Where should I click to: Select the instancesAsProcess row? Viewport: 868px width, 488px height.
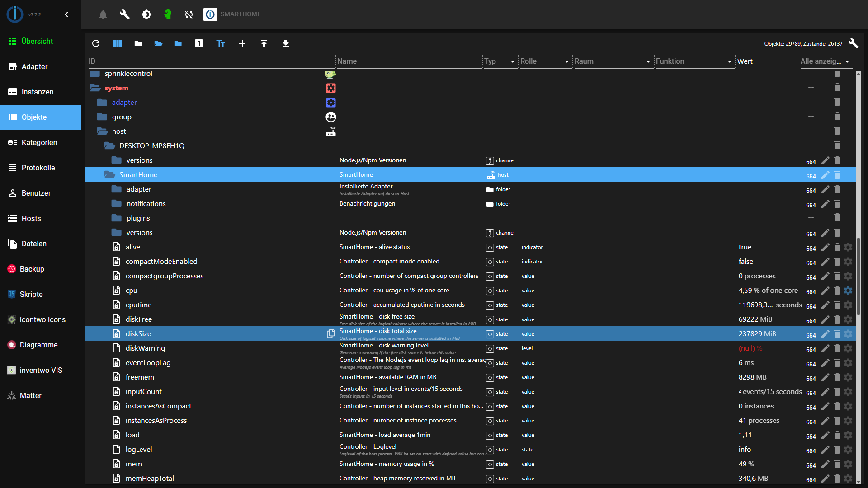pyautogui.click(x=470, y=421)
